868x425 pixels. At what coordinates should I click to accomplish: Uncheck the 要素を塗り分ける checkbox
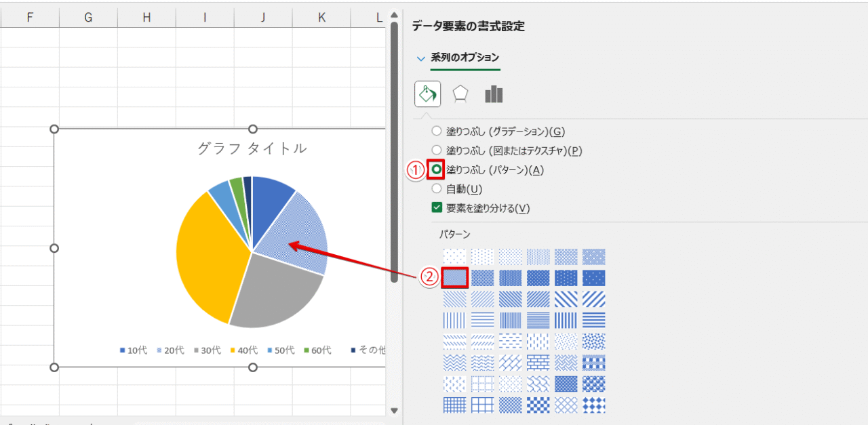coord(437,208)
